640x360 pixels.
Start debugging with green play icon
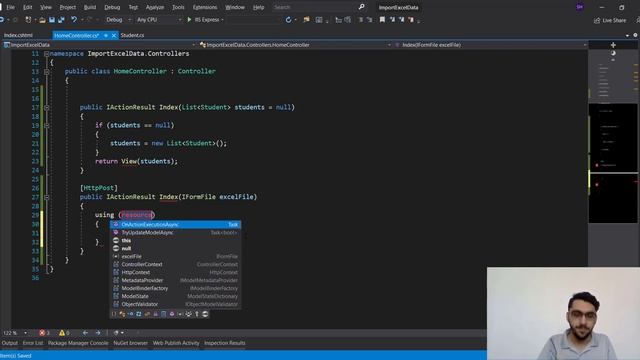click(x=189, y=20)
